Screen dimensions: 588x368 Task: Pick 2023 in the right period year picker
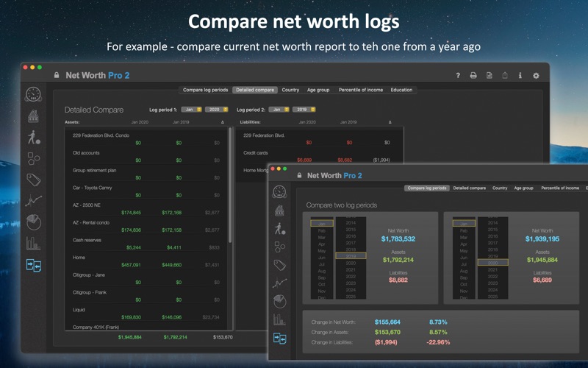pyautogui.click(x=492, y=283)
